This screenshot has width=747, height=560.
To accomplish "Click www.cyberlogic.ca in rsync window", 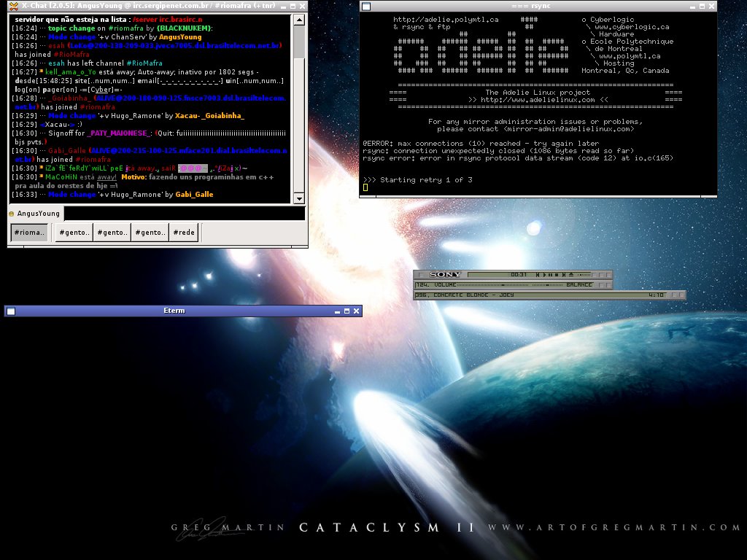I will (632, 27).
